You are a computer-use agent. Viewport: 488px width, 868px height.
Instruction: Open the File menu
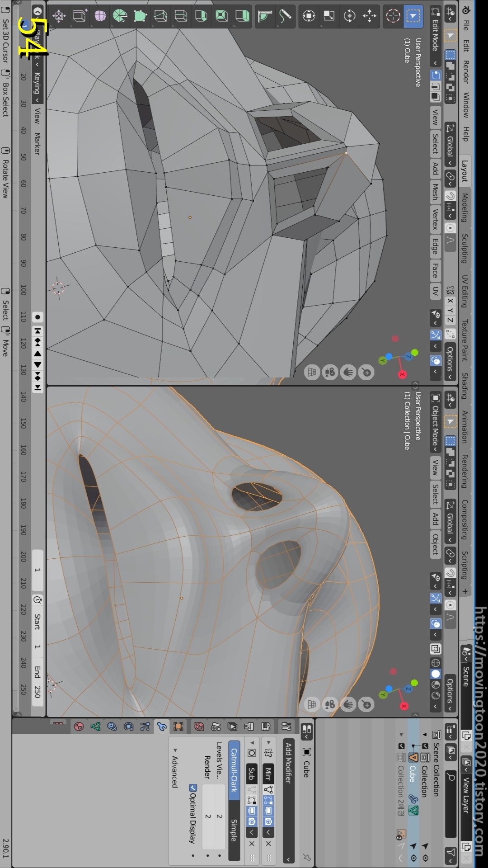click(466, 25)
